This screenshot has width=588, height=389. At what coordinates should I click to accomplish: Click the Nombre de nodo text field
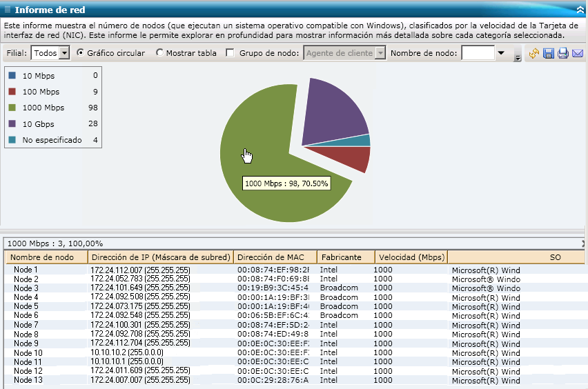coord(478,53)
